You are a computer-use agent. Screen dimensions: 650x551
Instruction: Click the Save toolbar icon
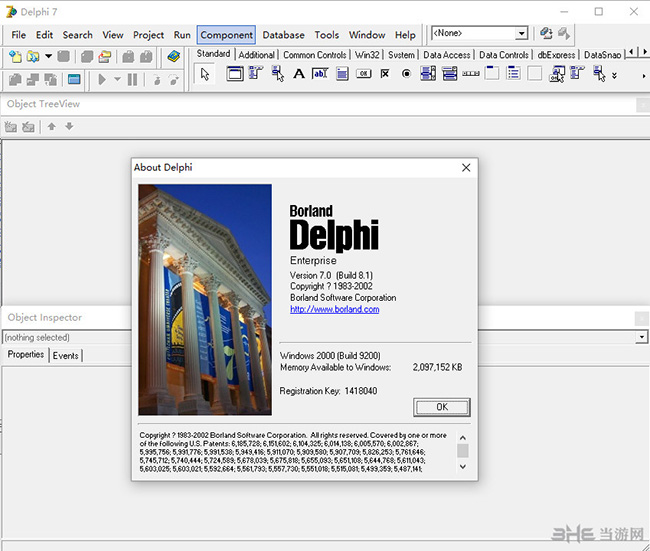(63, 56)
